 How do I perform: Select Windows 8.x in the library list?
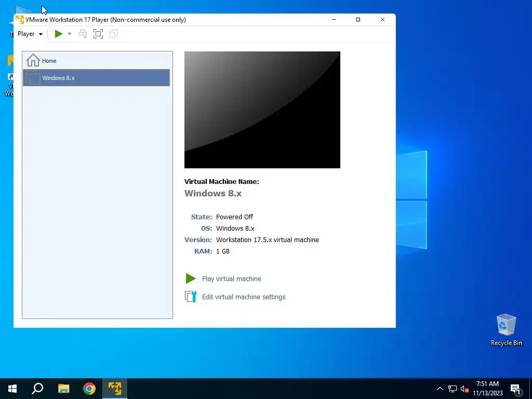(96, 78)
